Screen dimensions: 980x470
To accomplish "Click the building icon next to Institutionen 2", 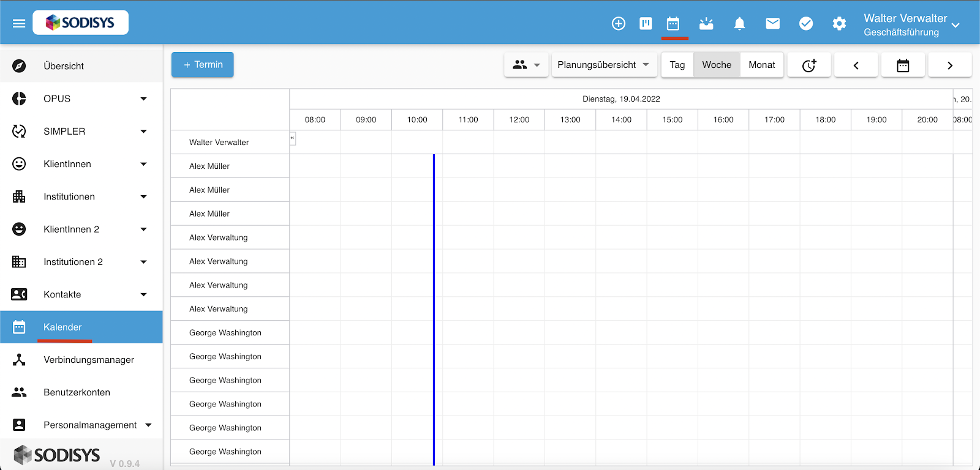I will tap(19, 262).
